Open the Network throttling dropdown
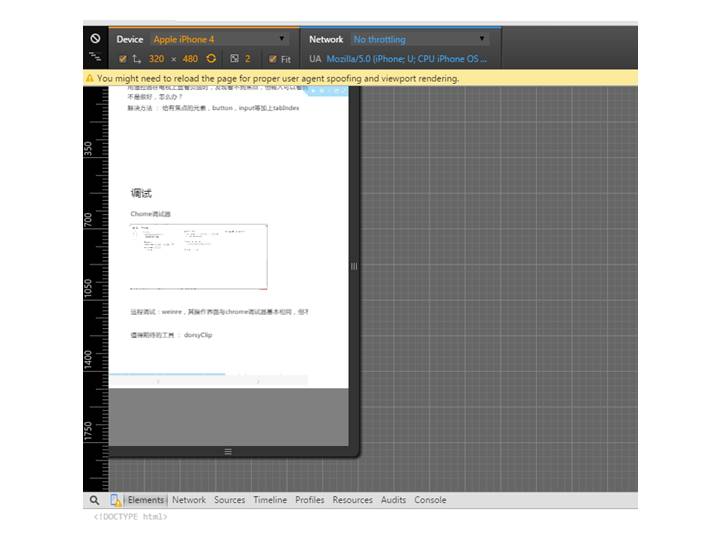Screen dimensions: 720x540 point(418,39)
